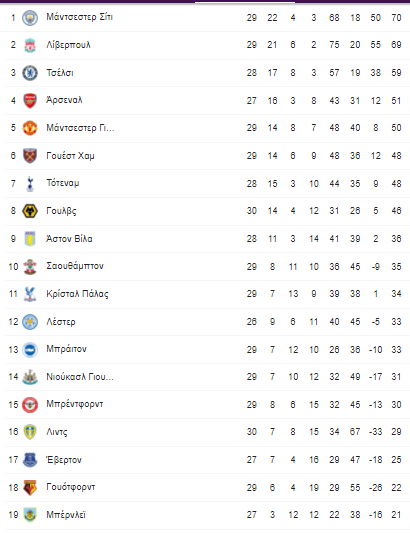Open the Κρίσταλ Πάλας team link
Viewport: 410px width, 533px height.
78,294
